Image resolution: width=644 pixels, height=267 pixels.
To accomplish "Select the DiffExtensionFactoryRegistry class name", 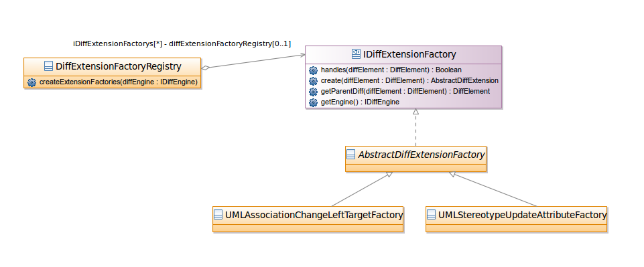I will (x=119, y=66).
